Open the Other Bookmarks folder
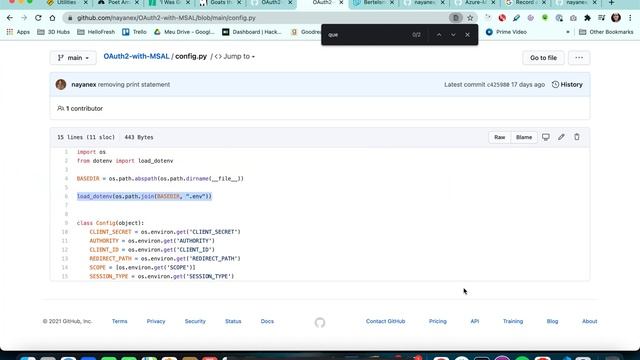640x360 pixels. (606, 32)
